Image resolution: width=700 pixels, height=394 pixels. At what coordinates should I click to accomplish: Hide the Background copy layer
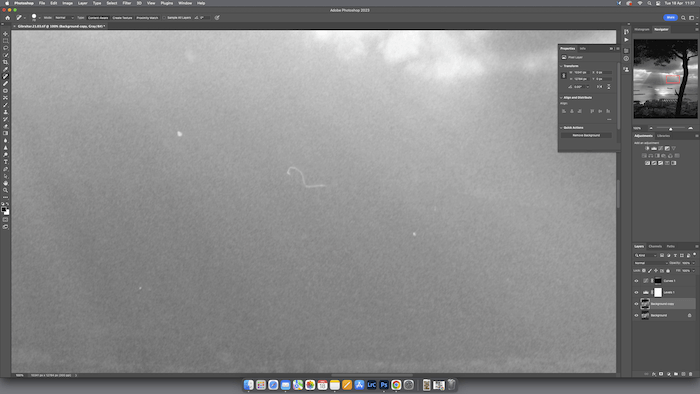[x=636, y=304]
